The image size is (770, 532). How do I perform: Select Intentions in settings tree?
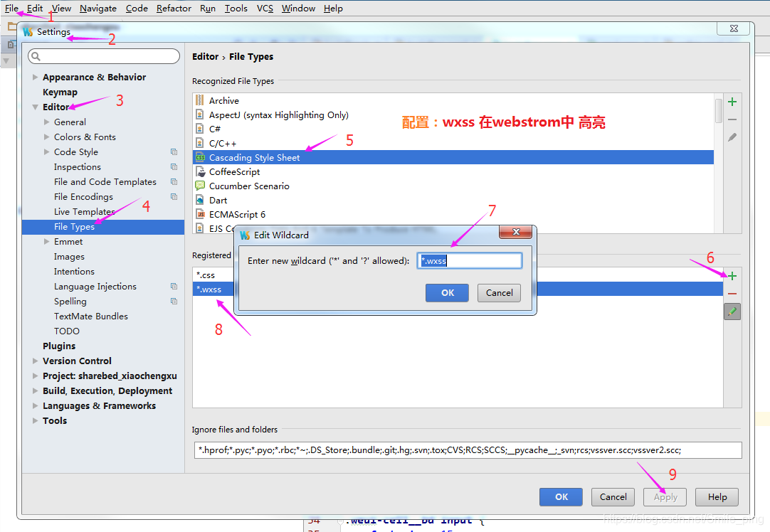[74, 272]
